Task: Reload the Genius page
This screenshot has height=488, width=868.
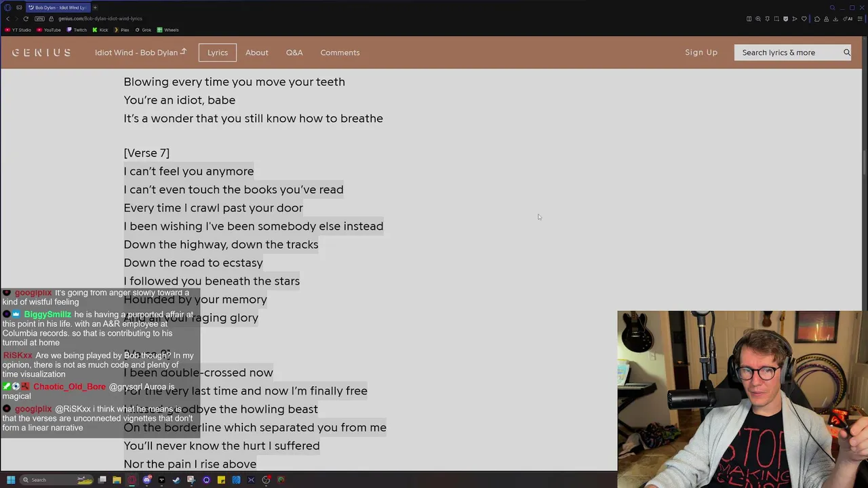Action: pyautogui.click(x=26, y=18)
